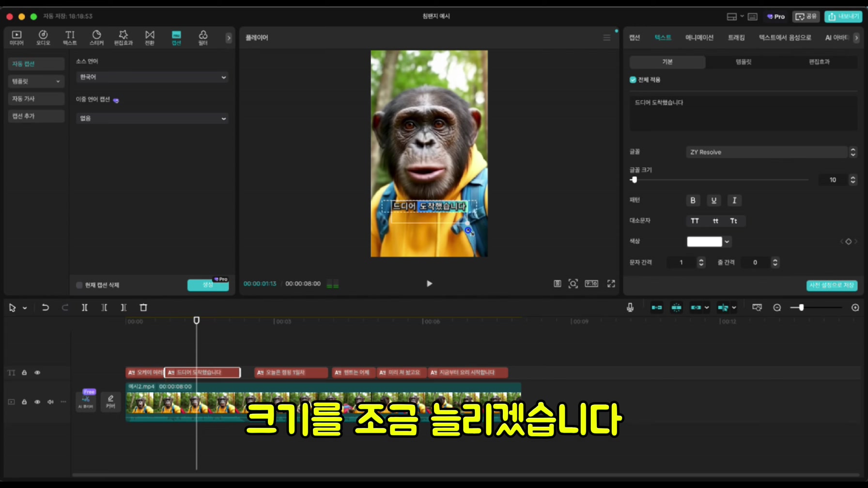The height and width of the screenshot is (488, 868).
Task: Expand the bilingual caption 없음 dropdown
Action: click(152, 118)
